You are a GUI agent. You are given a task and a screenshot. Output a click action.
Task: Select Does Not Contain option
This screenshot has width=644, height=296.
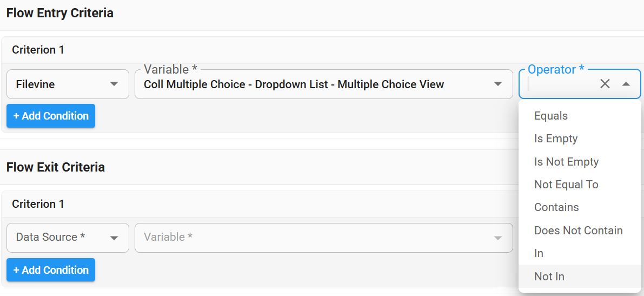tap(578, 231)
